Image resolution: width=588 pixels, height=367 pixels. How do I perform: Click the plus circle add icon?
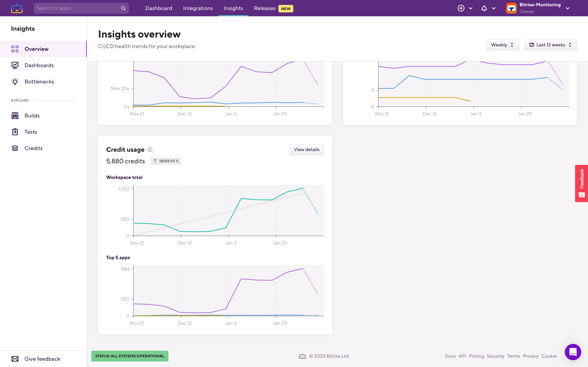461,8
